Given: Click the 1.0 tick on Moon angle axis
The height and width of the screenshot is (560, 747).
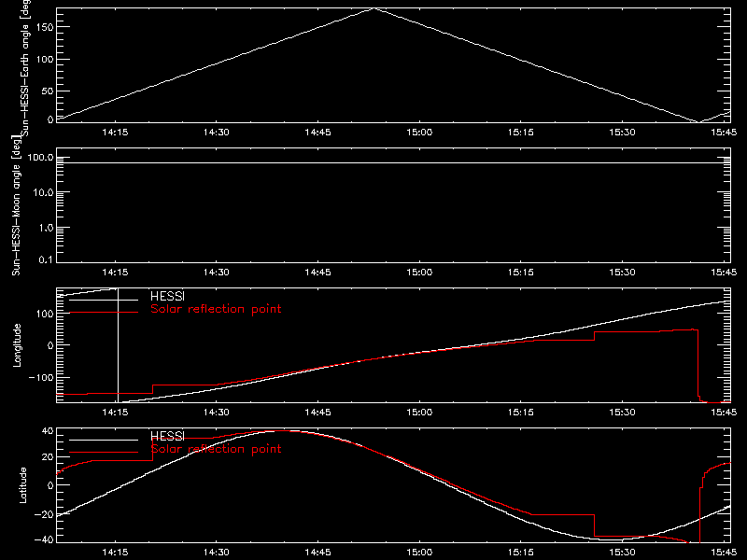Looking at the screenshot, I should coord(46,228).
